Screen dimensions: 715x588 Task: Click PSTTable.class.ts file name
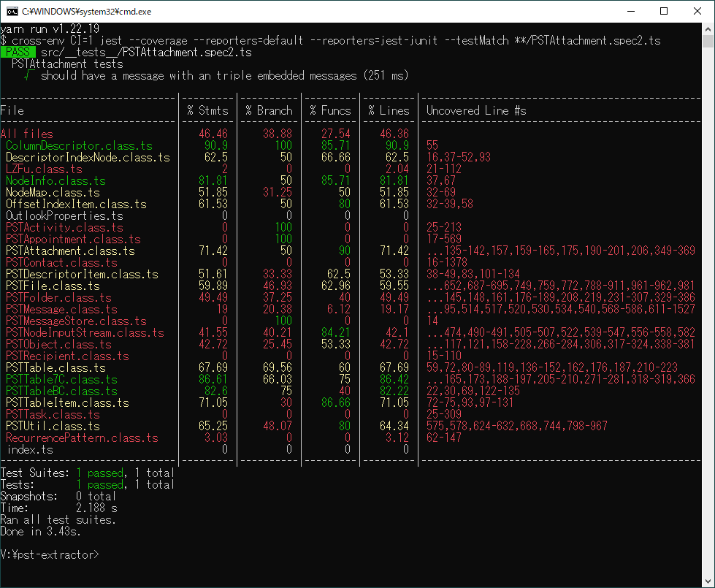pyautogui.click(x=56, y=367)
